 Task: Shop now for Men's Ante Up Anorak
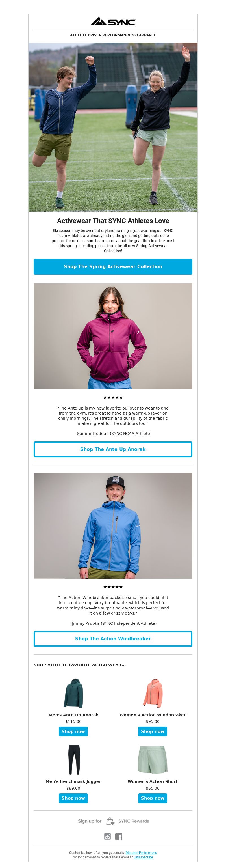tap(73, 731)
